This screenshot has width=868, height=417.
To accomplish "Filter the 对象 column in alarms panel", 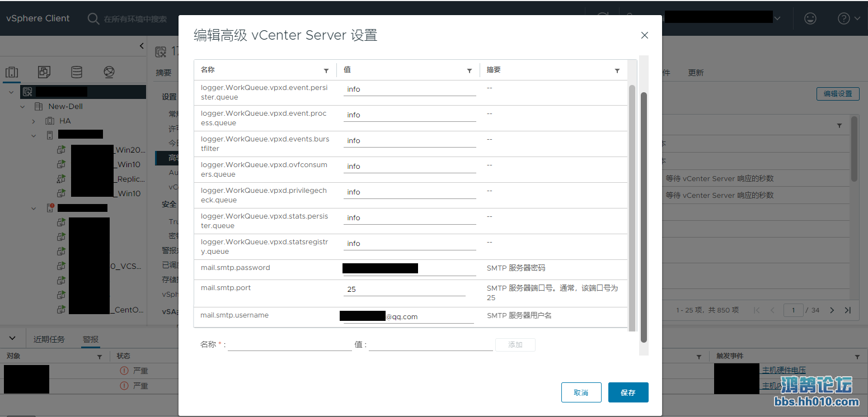I will coord(100,357).
